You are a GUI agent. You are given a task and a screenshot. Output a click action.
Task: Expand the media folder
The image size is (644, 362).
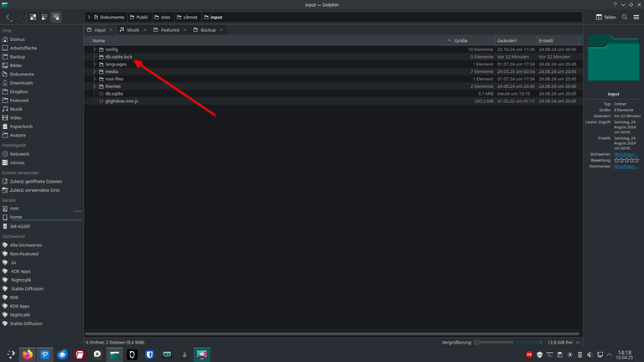[95, 71]
